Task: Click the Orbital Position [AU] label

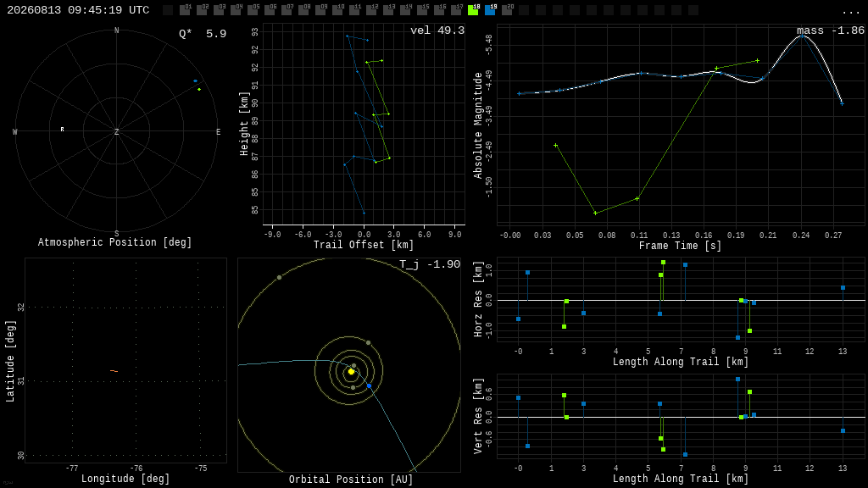Action: coord(351,480)
